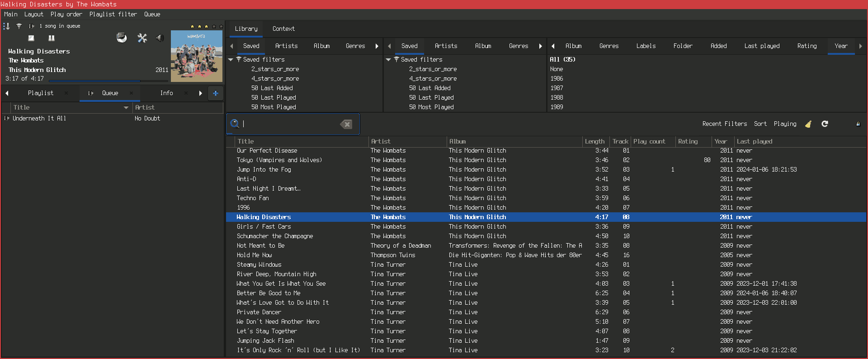Pause the current song

52,38
